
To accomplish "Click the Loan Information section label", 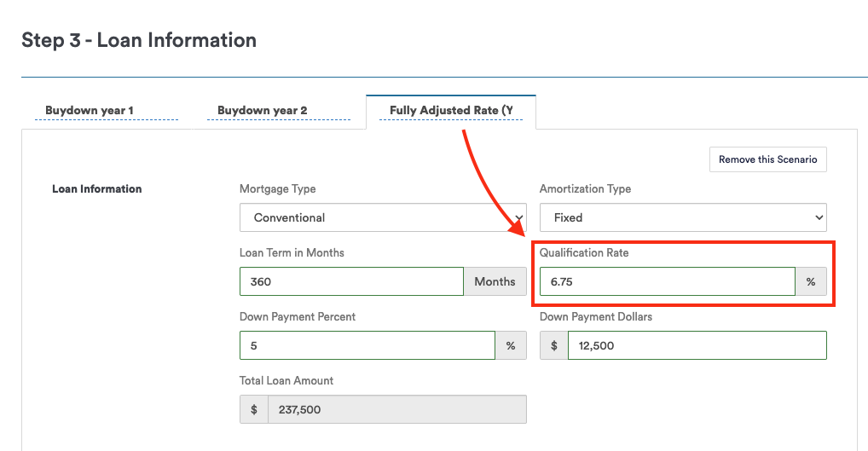I will [97, 189].
